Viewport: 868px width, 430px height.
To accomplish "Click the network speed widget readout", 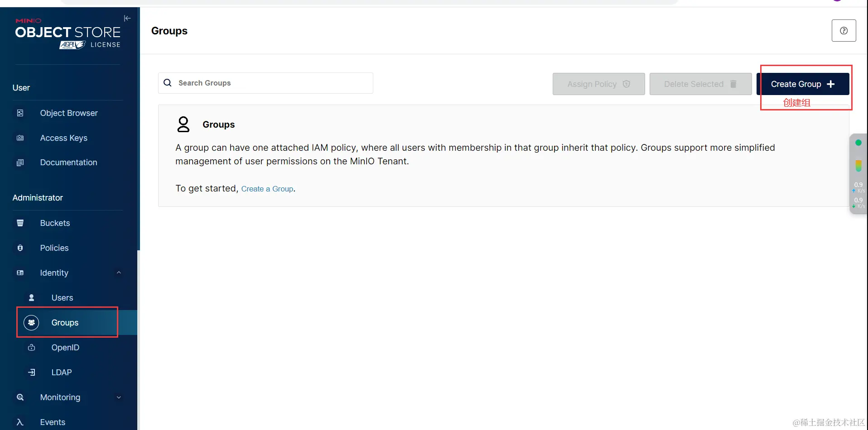I will 858,196.
